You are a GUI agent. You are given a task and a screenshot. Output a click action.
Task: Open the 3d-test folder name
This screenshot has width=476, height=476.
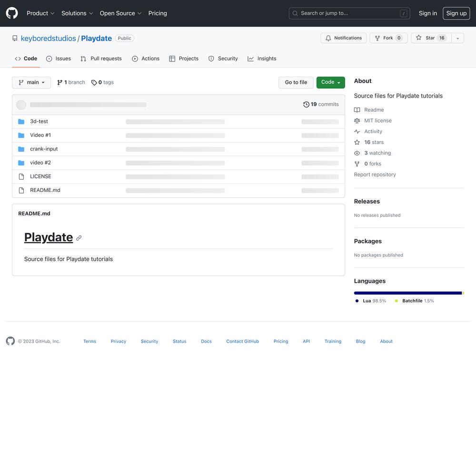tap(39, 121)
